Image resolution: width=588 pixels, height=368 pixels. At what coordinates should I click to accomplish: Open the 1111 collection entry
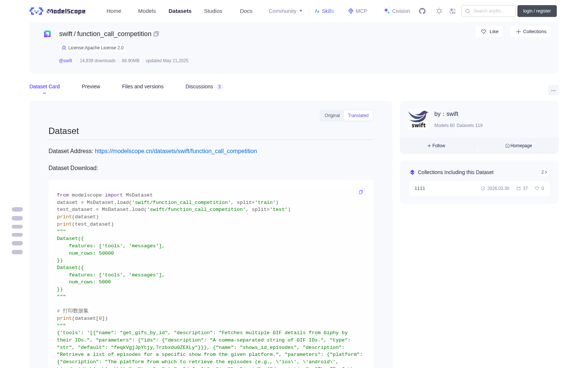click(479, 188)
